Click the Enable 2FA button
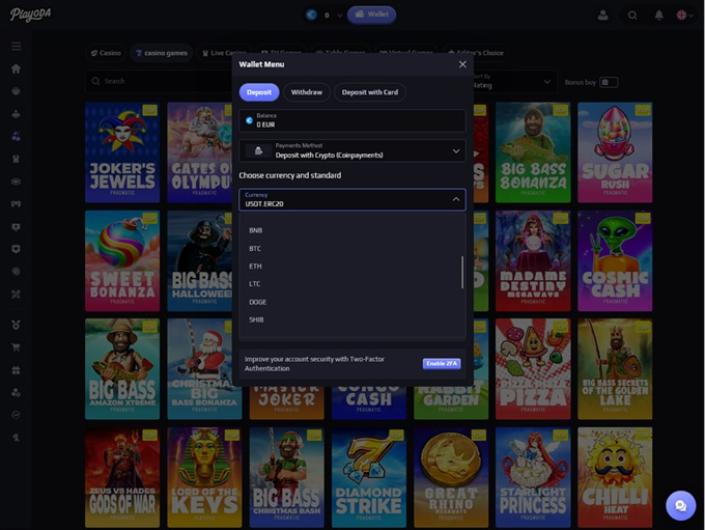 click(441, 364)
